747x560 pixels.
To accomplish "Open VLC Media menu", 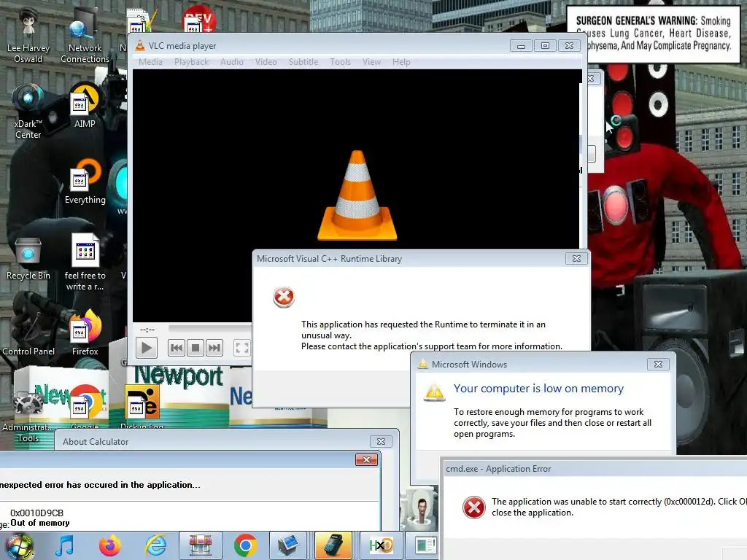I will point(150,62).
